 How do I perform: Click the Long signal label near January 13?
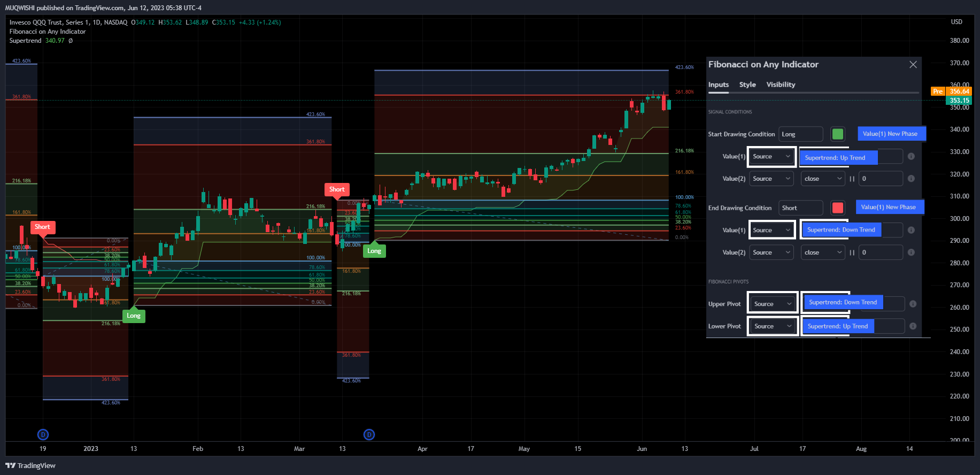134,316
